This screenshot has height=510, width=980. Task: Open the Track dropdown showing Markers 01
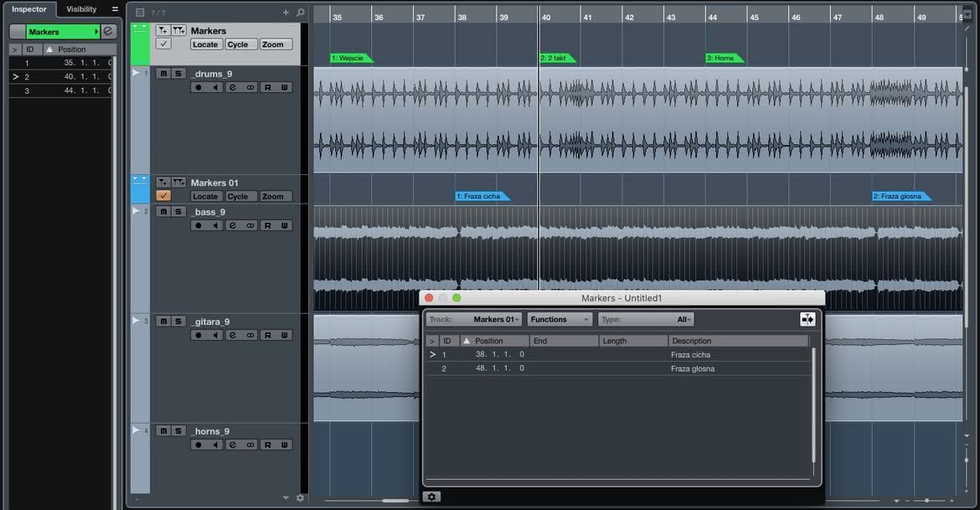(474, 319)
